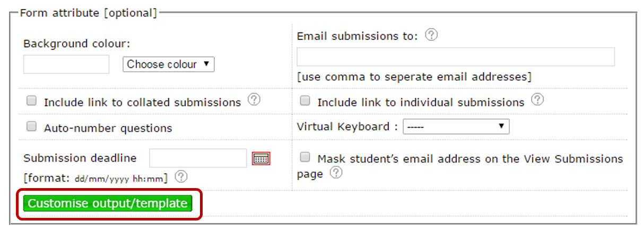Click help icon for collated submissions link
This screenshot has width=644, height=229.
point(254,99)
